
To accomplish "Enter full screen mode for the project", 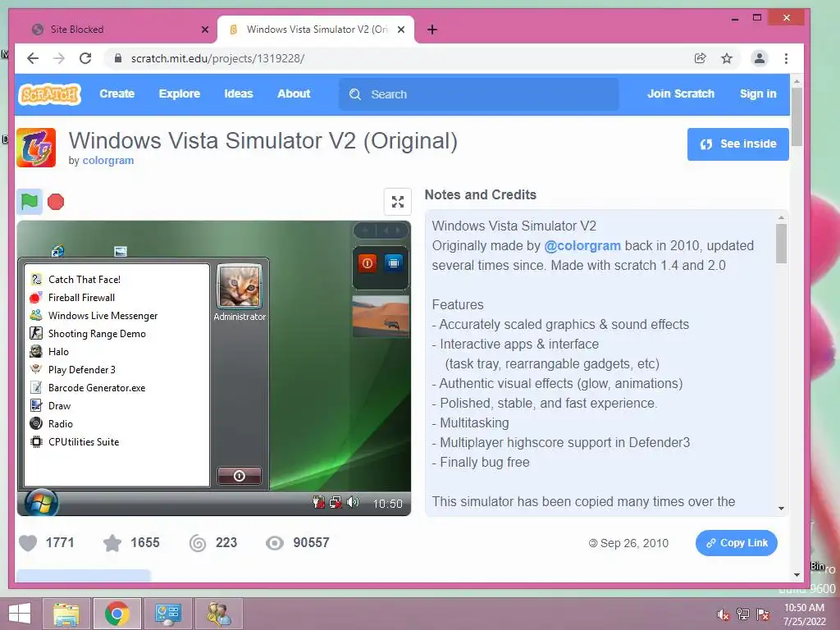I will click(398, 202).
